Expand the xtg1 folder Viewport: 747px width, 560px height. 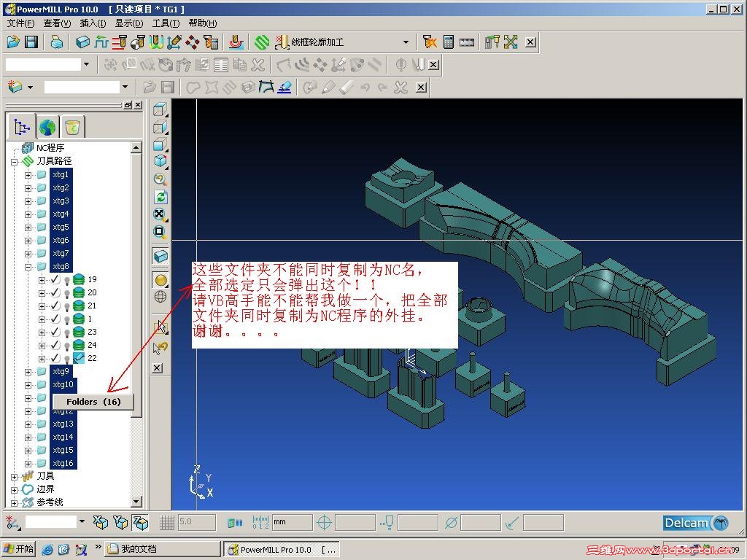coord(28,175)
